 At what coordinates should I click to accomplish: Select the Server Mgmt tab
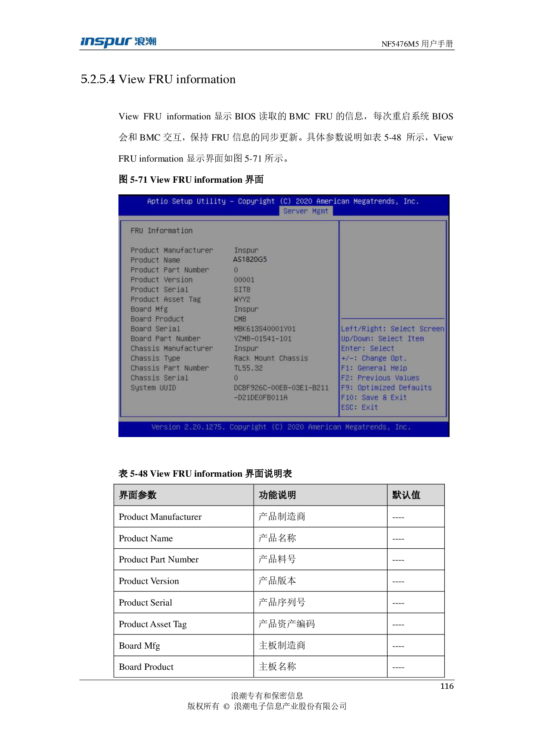(306, 211)
